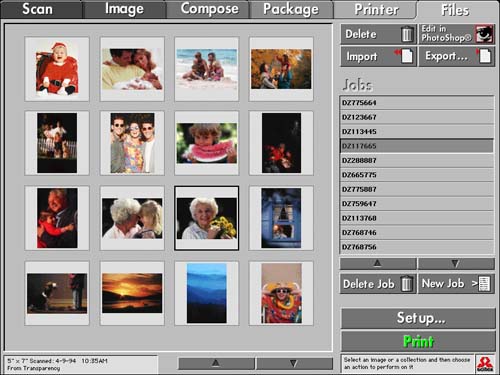Select family on beach thumbnail
This screenshot has width=500, height=375.
pos(207,69)
